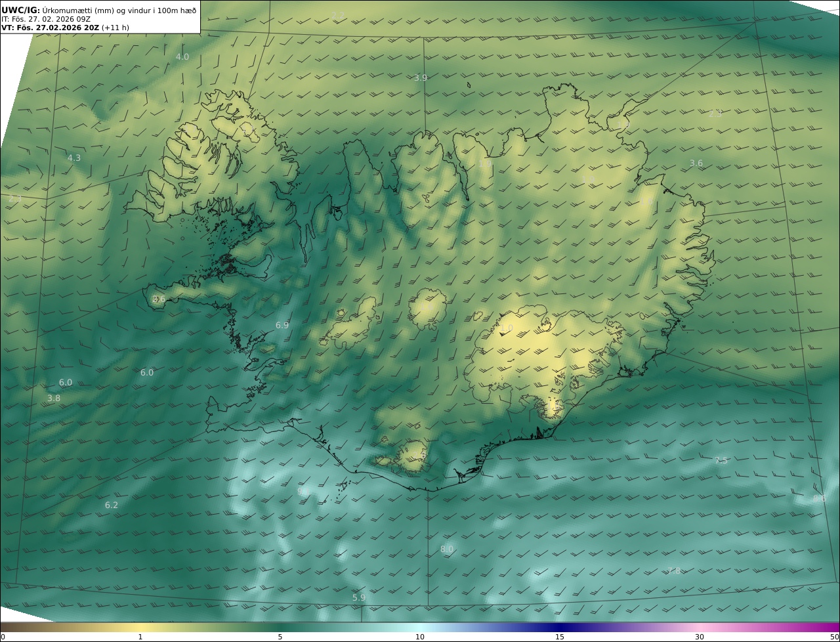
Task: Click the colorbar tick label 50
Action: [835, 637]
